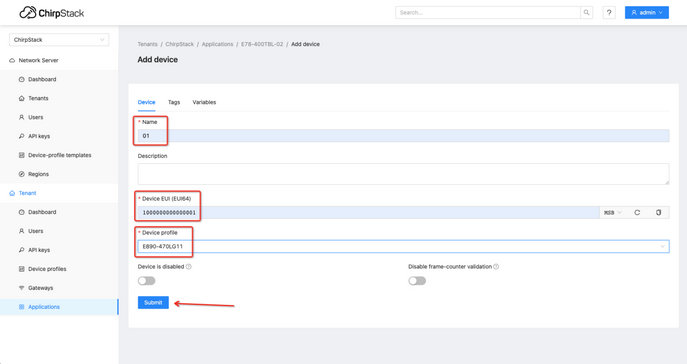The width and height of the screenshot is (687, 364).
Task: Click the Device EUI input field
Action: point(368,212)
